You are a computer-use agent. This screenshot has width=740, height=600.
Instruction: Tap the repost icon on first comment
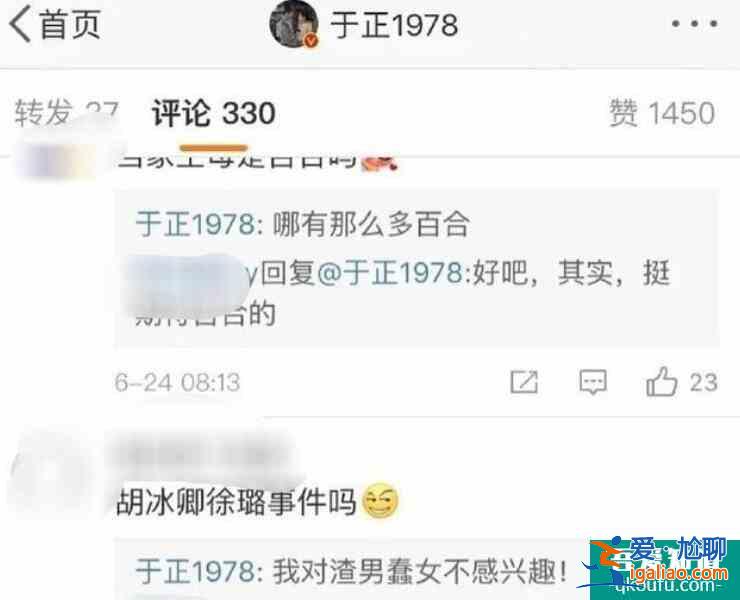click(x=524, y=382)
